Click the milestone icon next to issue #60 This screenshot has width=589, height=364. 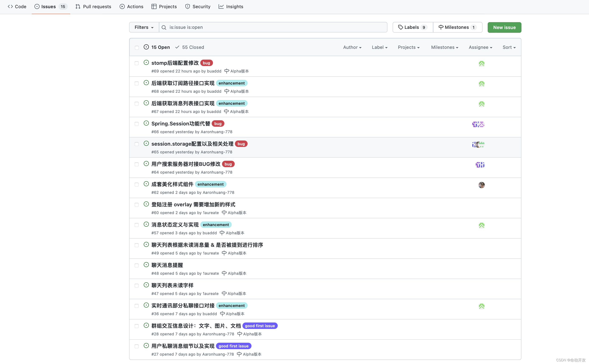[224, 213]
